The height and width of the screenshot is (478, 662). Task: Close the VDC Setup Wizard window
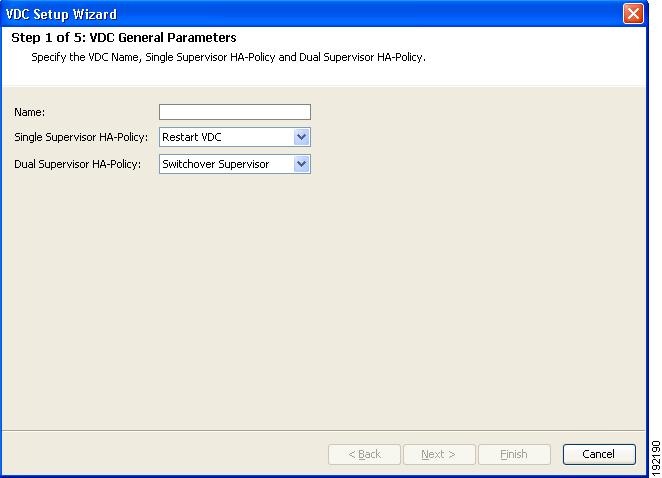click(633, 14)
